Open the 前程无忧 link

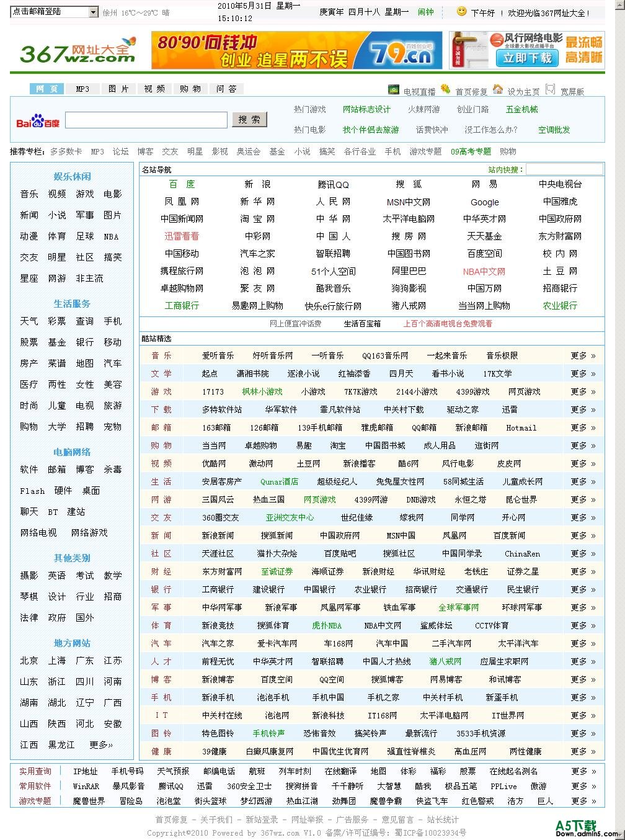pyautogui.click(x=218, y=662)
